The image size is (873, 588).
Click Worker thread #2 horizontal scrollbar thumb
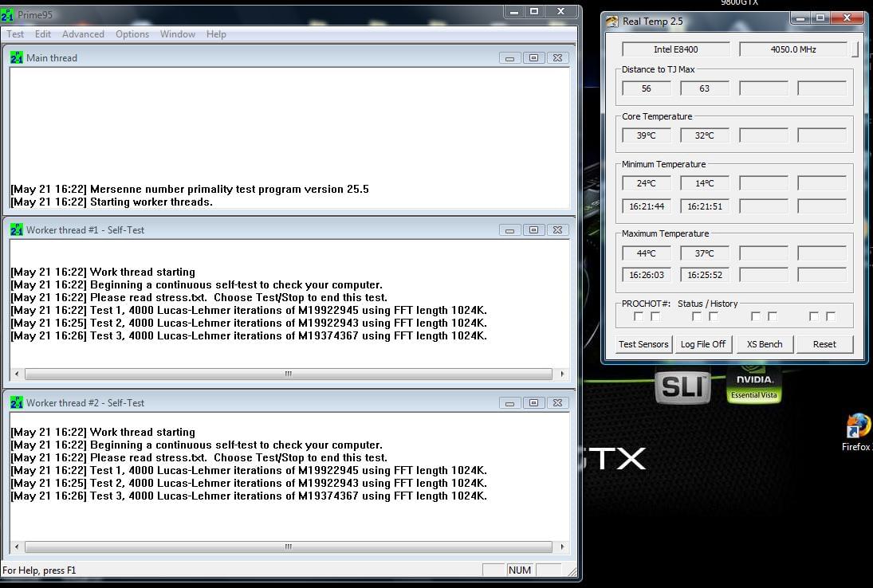(x=289, y=547)
